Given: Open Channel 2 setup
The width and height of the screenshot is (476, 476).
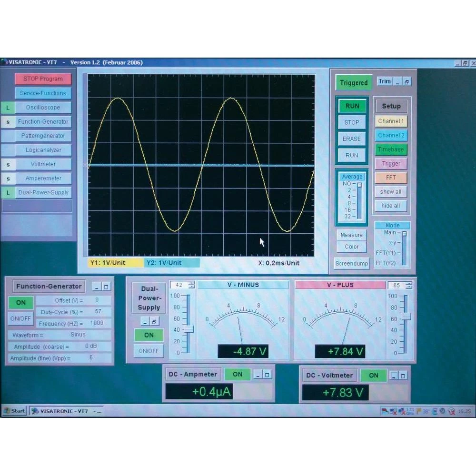Looking at the screenshot, I should coord(391,135).
